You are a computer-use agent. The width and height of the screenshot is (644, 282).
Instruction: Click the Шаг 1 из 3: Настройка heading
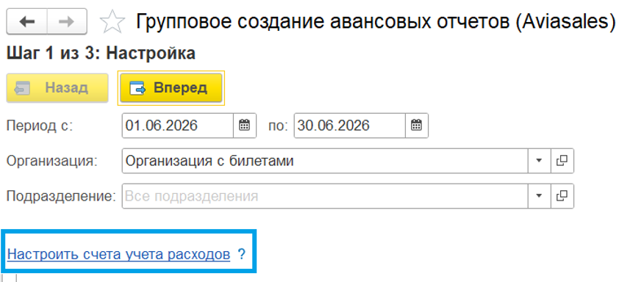tap(101, 54)
